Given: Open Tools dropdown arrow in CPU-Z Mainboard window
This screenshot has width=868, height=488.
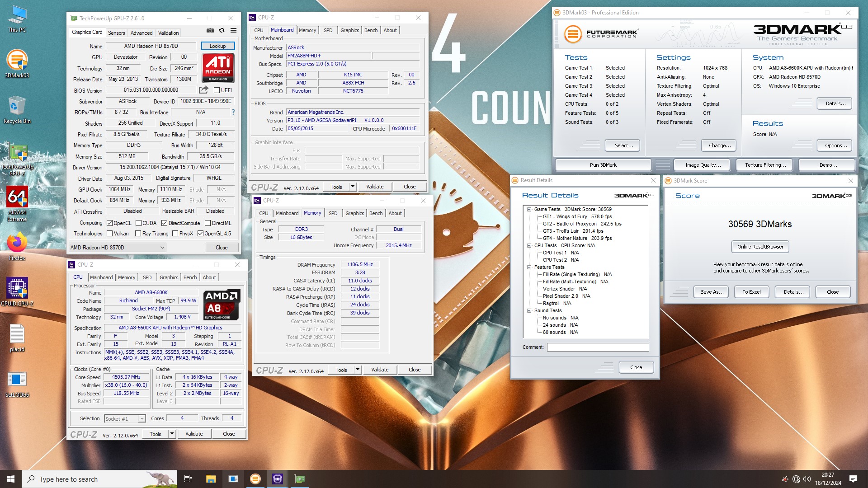Looking at the screenshot, I should coord(353,187).
